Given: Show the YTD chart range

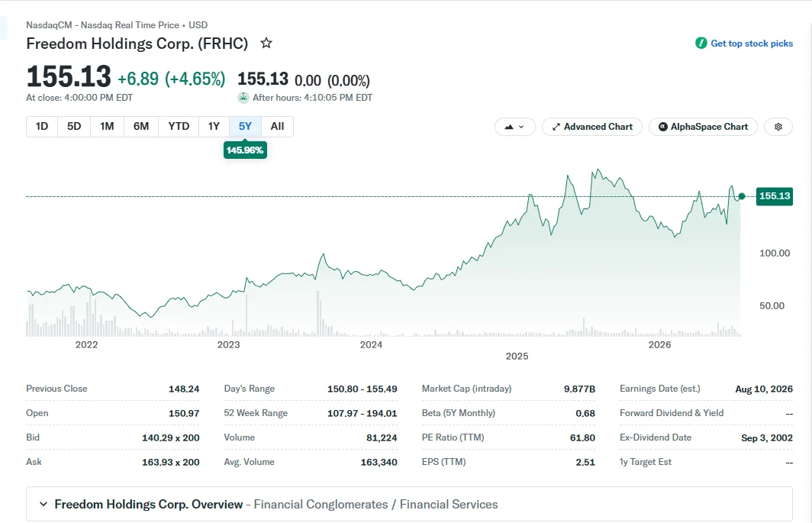Looking at the screenshot, I should [x=179, y=127].
